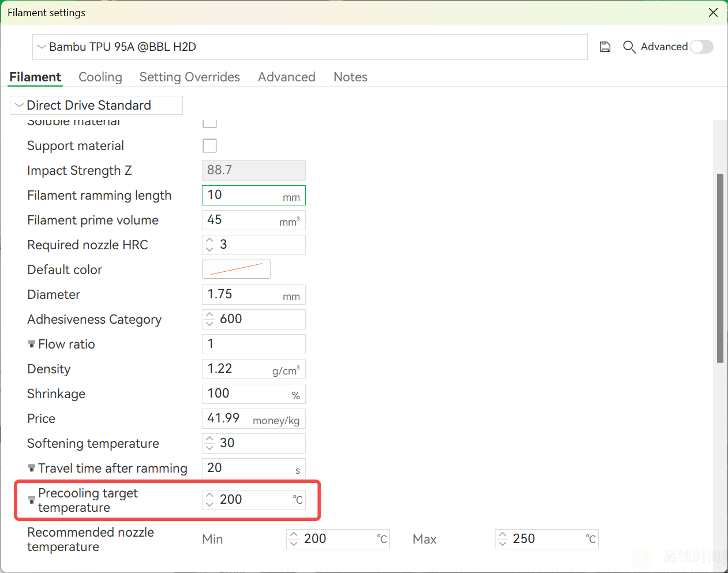Expand the Direct Drive Standard dropdown
This screenshot has height=573, width=728.
96,105
